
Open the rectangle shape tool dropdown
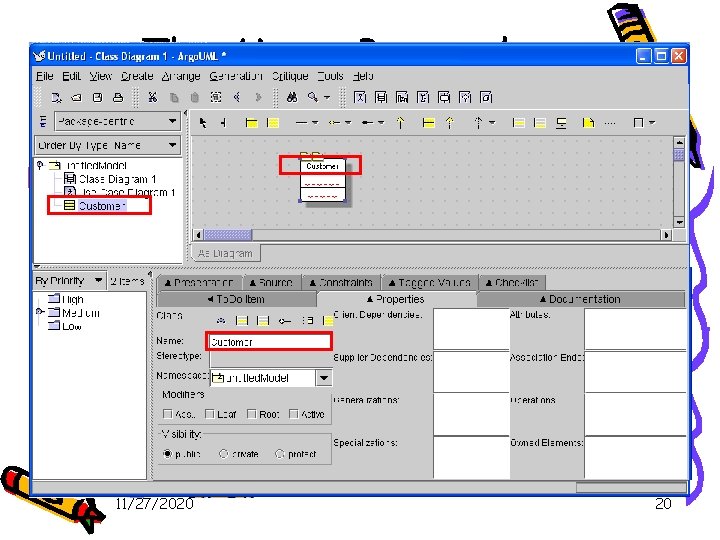[x=652, y=123]
